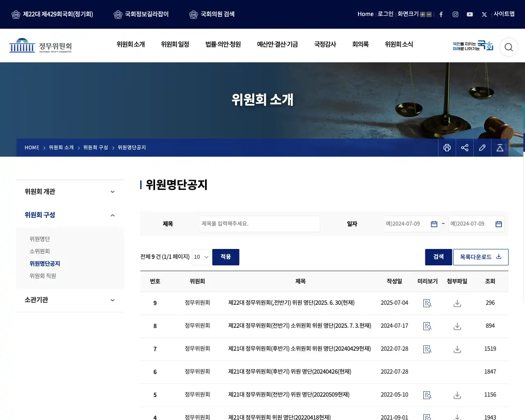The height and width of the screenshot is (420, 525).
Task: Open the items-per-page dropdown showing 10
Action: point(201,257)
